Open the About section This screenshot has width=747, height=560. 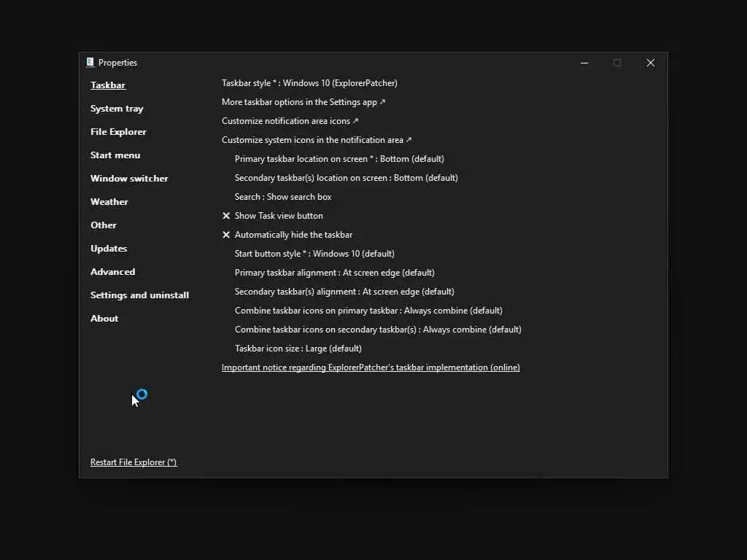[x=104, y=319]
